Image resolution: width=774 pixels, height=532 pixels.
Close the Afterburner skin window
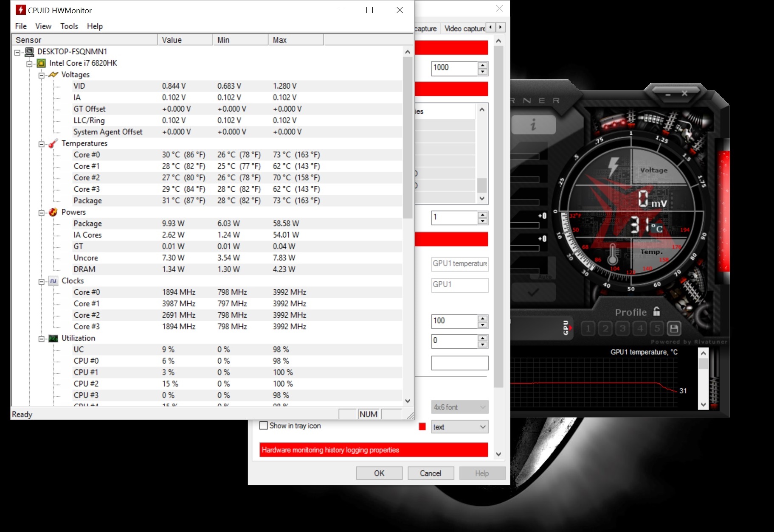click(684, 93)
